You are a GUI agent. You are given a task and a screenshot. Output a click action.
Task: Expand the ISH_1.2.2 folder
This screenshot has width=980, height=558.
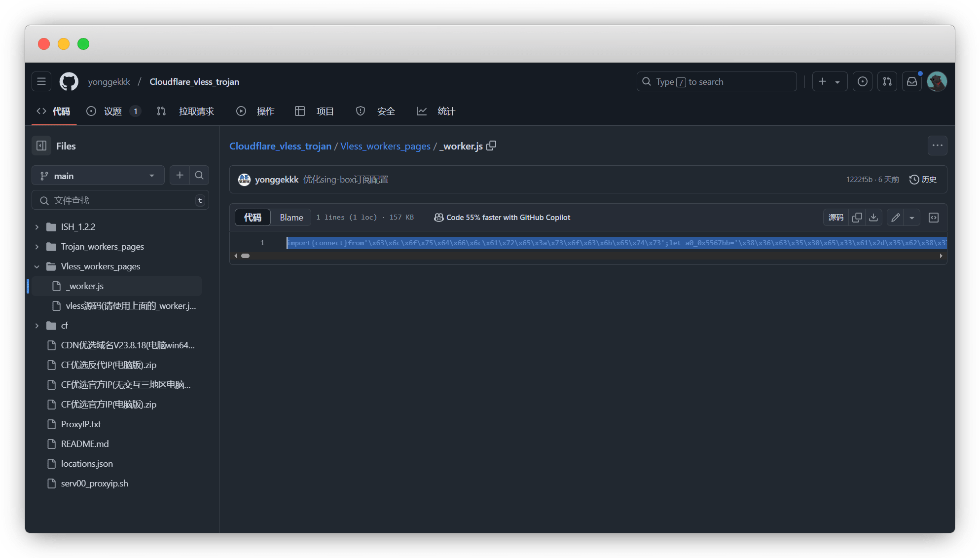[37, 227]
